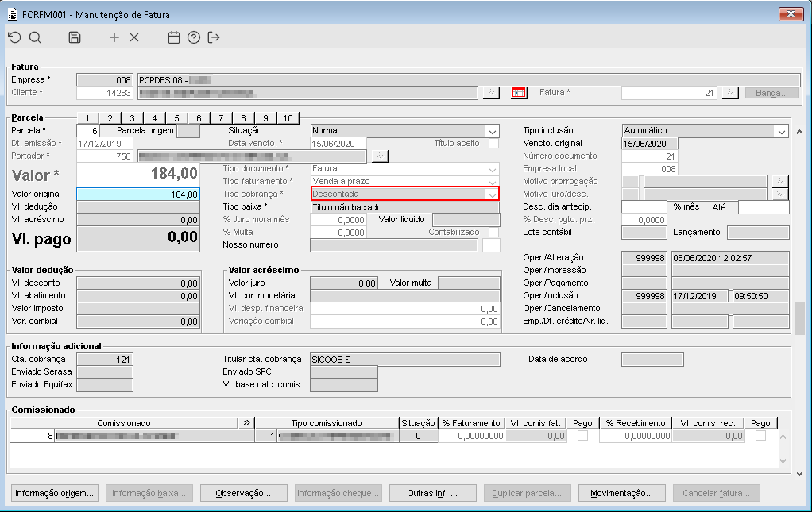This screenshot has height=512, width=812.
Task: Click main panel scrollbar up arrow
Action: pyautogui.click(x=800, y=133)
